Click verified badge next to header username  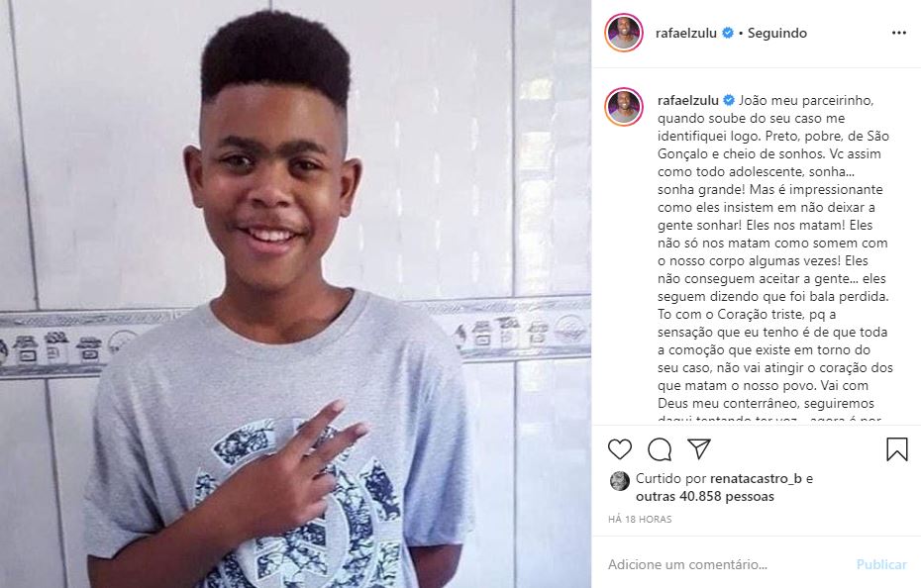pos(727,33)
